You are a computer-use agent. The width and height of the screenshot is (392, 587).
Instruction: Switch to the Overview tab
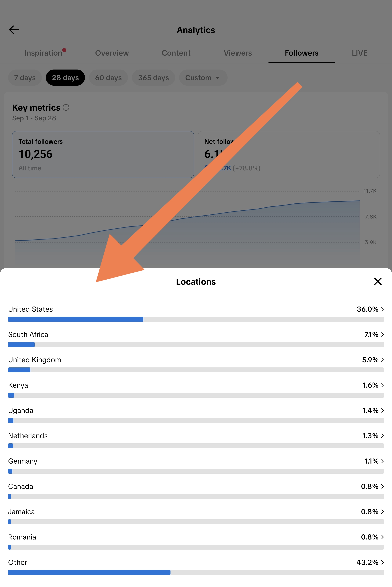[x=112, y=53]
